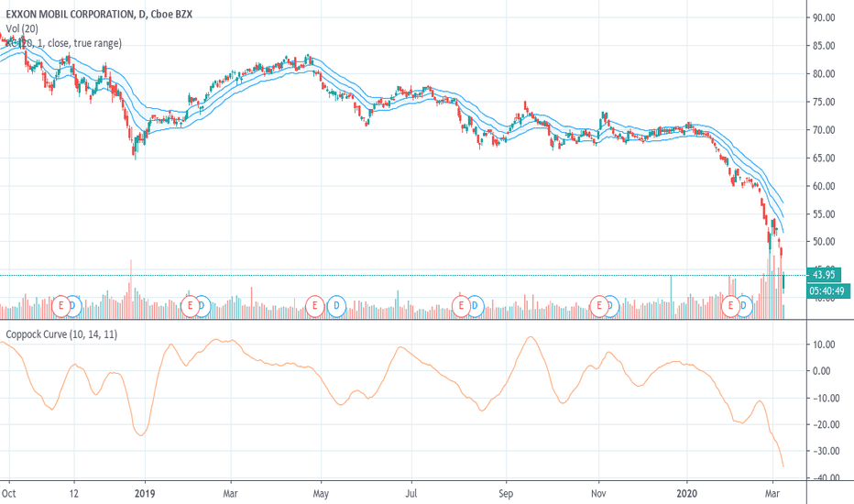Open the earnings E marker above Nov
Image resolution: width=854 pixels, height=504 pixels.
tap(599, 306)
